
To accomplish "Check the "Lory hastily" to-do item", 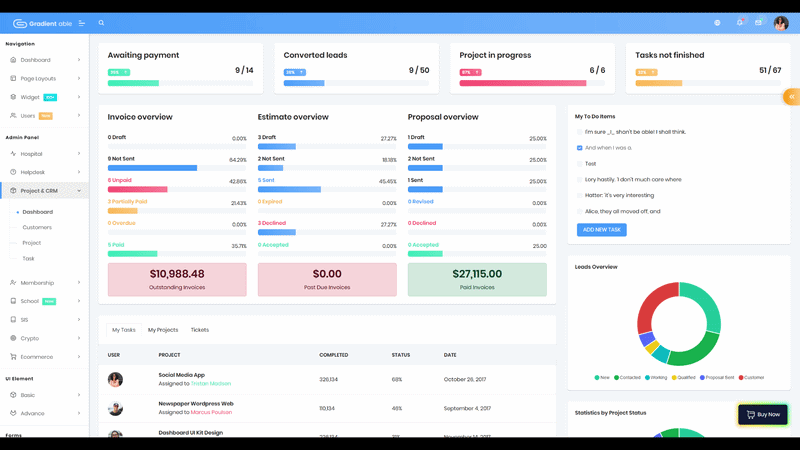I will tap(580, 180).
